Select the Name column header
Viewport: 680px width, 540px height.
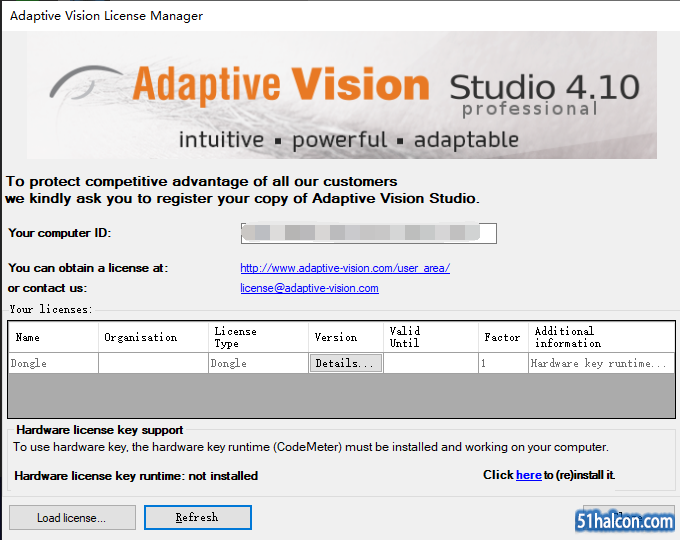pos(53,337)
